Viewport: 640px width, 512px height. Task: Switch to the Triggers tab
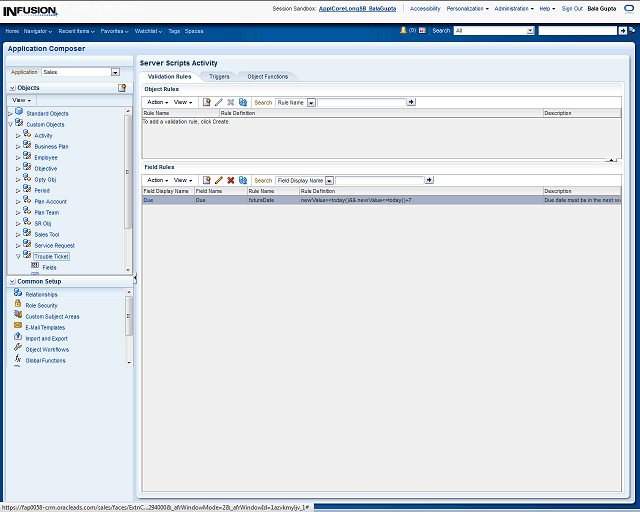click(219, 76)
